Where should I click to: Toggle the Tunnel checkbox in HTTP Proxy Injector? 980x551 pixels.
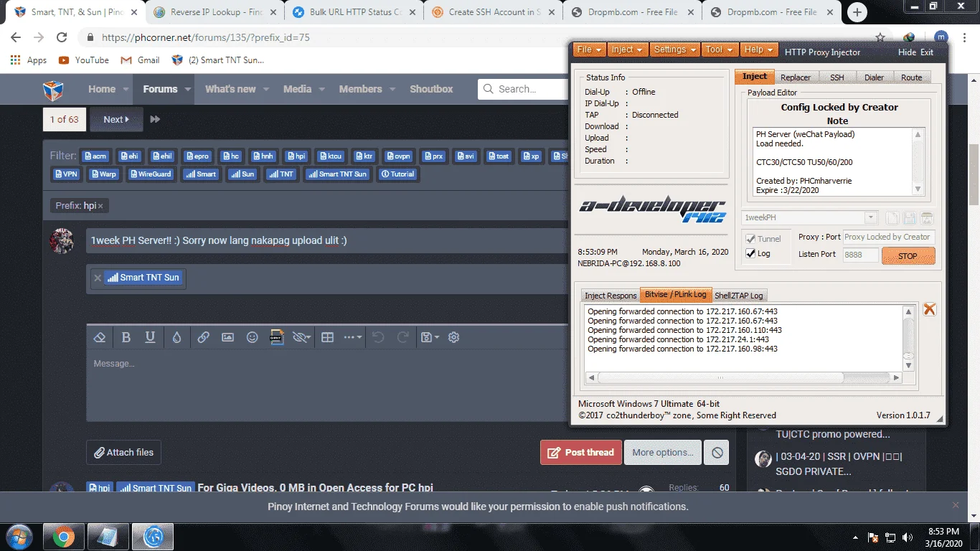[751, 239]
